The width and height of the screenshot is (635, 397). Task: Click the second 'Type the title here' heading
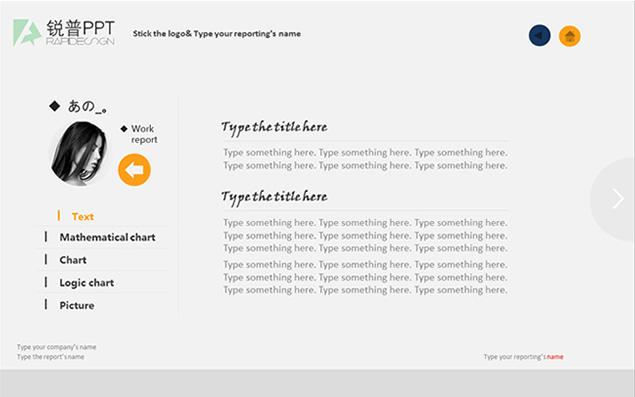[x=274, y=197]
